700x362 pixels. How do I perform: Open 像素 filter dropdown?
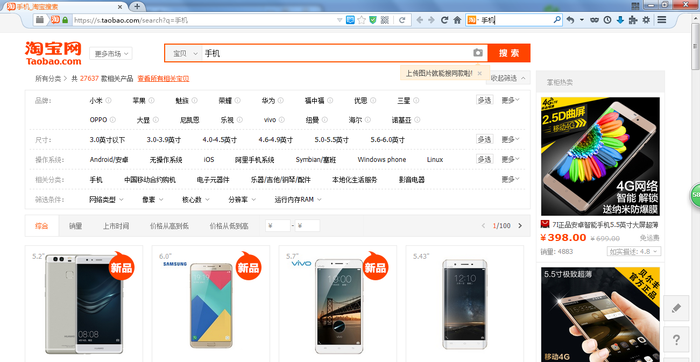tap(153, 200)
